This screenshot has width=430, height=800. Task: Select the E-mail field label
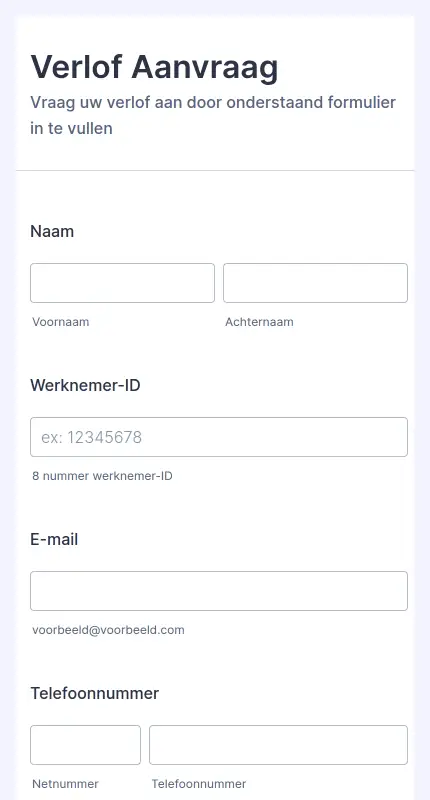[x=54, y=539]
